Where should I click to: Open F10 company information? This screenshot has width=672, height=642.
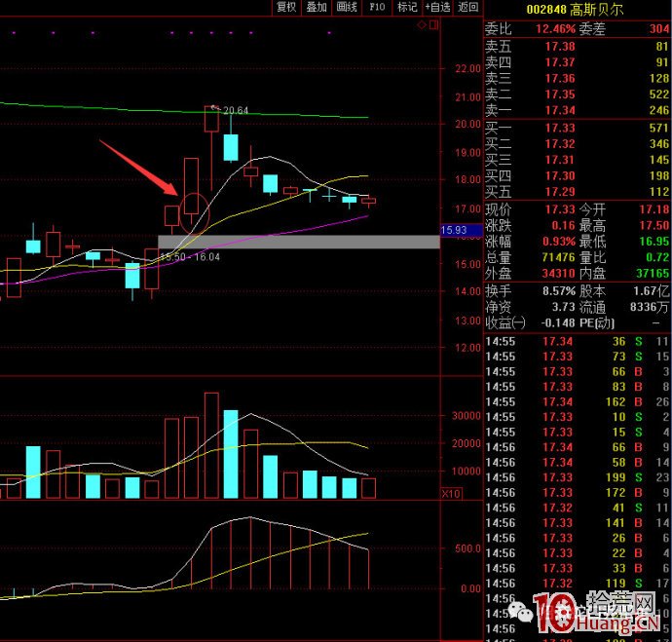[377, 7]
